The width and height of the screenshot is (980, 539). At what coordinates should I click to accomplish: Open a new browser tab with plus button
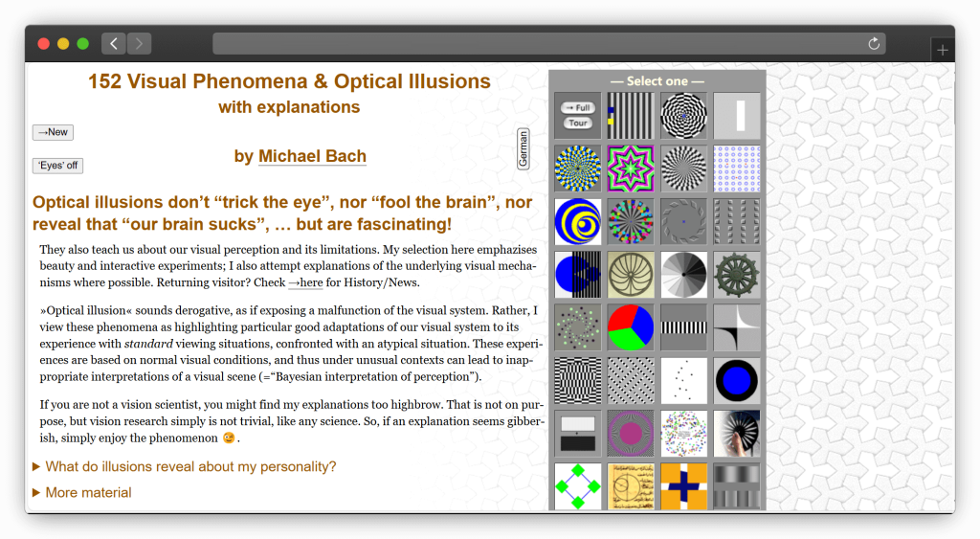click(x=942, y=50)
